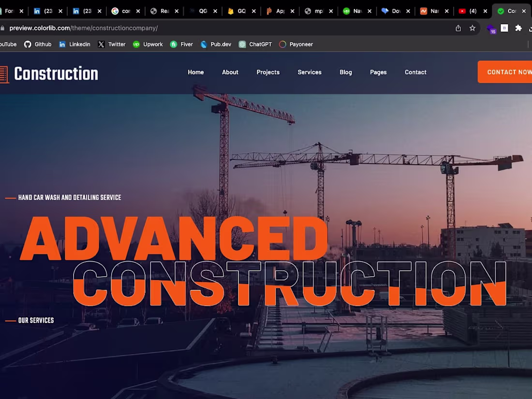Toggle the bookmark star for this page
The height and width of the screenshot is (399, 532).
(472, 28)
